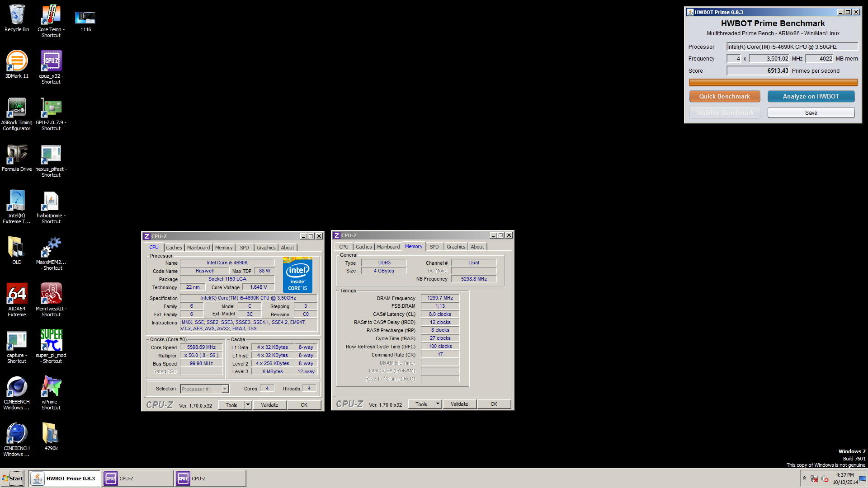Image resolution: width=868 pixels, height=488 pixels.
Task: Click Tools button in left CPU-Z
Action: (231, 405)
